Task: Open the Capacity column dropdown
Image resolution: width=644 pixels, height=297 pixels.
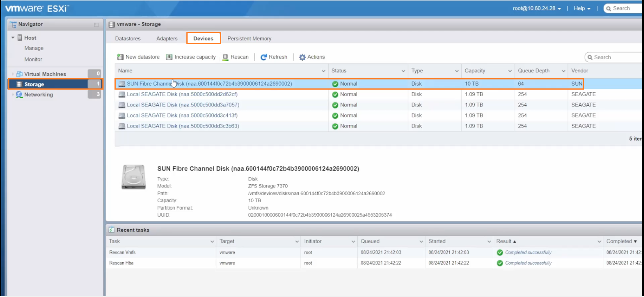Action: click(510, 71)
